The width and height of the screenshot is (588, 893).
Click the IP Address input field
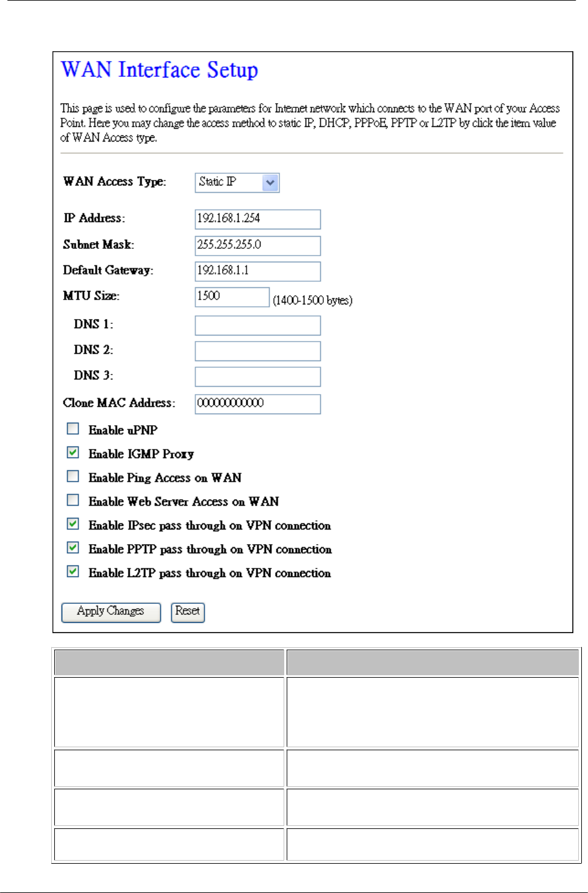(x=257, y=219)
